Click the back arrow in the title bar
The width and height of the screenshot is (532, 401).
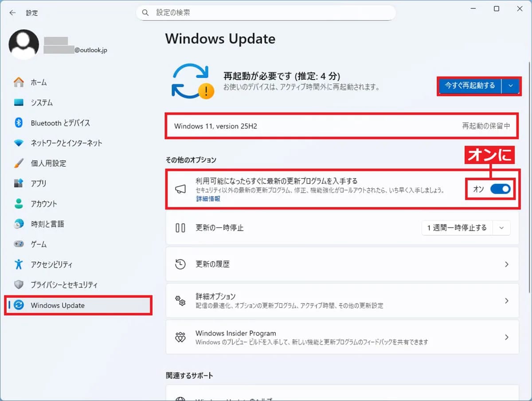[12, 13]
